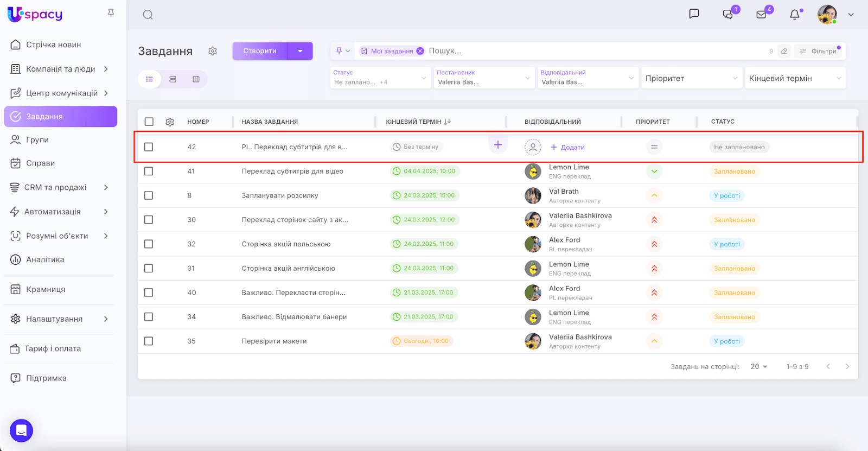
Task: Expand the Пріоритет filter dropdown
Action: pyautogui.click(x=691, y=78)
